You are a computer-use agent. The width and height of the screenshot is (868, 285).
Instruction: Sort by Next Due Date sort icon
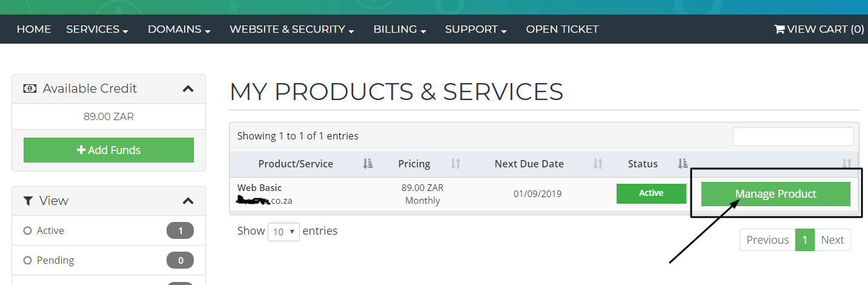598,164
